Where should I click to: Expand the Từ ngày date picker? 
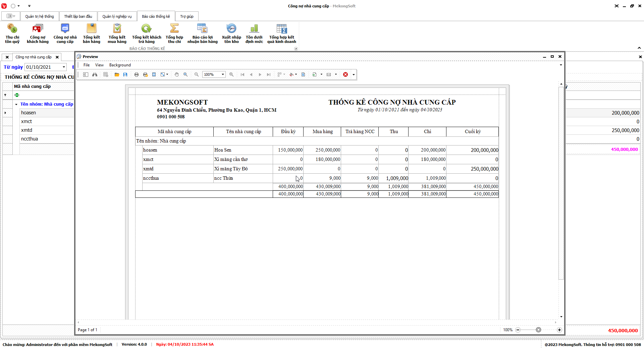coord(64,67)
